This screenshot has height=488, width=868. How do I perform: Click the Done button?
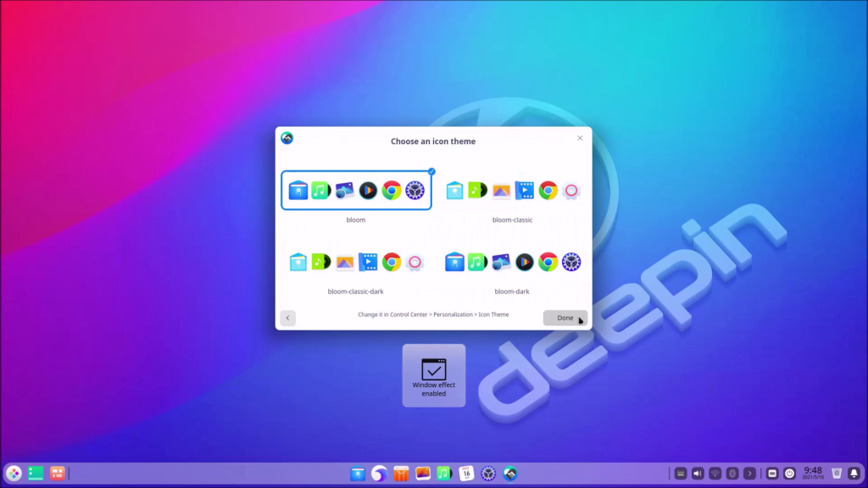(x=565, y=318)
